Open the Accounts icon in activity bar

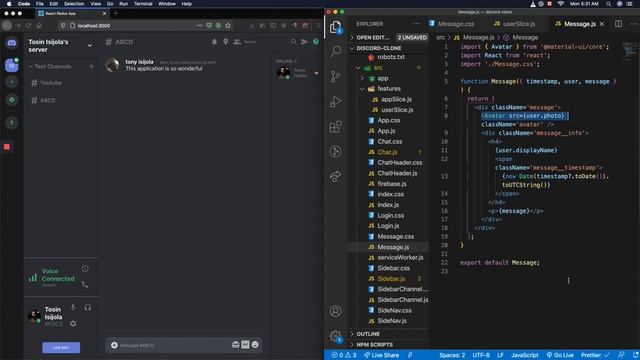pyautogui.click(x=336, y=311)
